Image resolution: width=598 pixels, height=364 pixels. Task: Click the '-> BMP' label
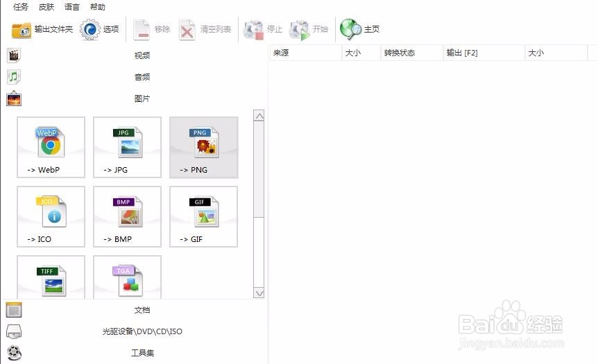point(118,239)
